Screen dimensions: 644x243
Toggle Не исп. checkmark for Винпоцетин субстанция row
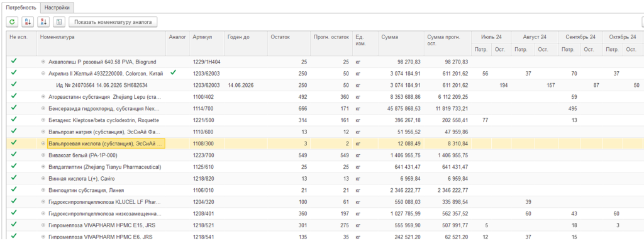point(14,189)
